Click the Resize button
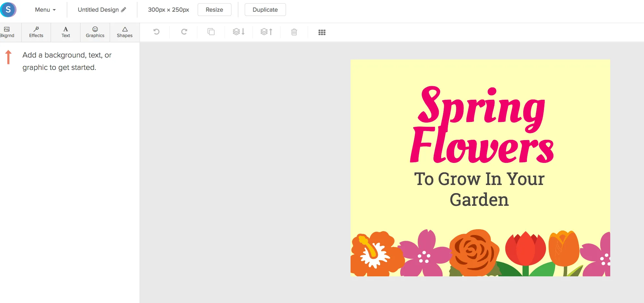Screen dimensions: 644x303 click(x=214, y=10)
